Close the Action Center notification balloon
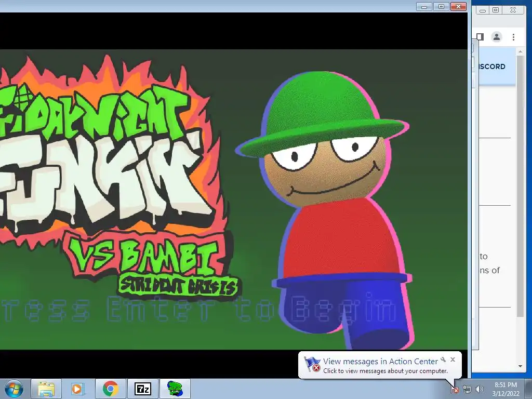 (453, 360)
